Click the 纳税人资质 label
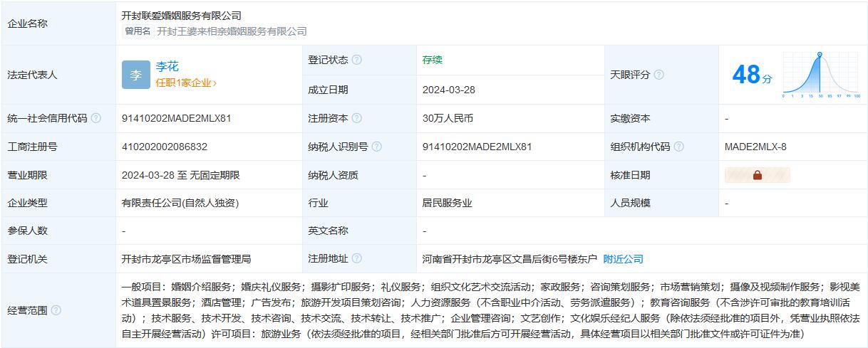868x348 pixels. [x=333, y=175]
